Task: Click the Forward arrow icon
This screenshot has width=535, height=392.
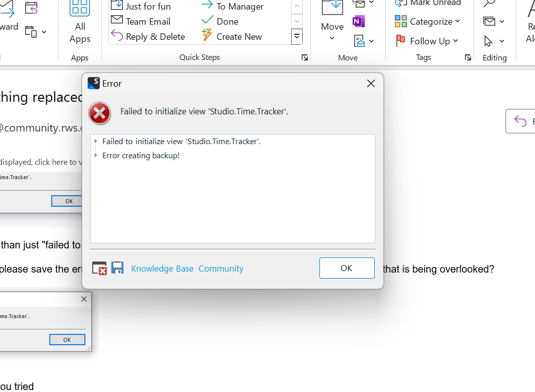Action: (x=7, y=9)
